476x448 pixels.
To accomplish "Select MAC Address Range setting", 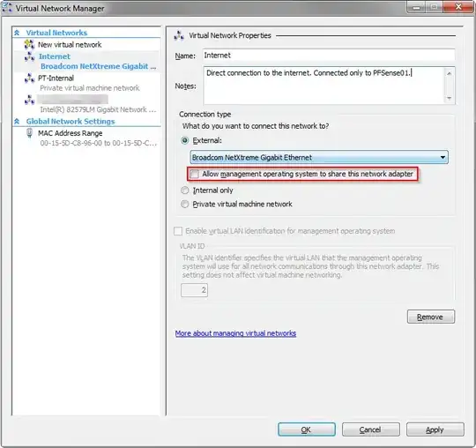I will click(71, 133).
